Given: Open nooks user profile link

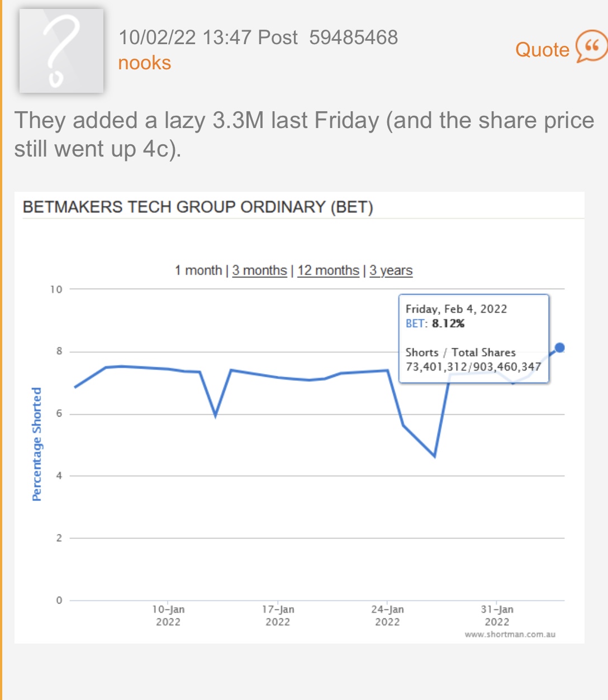Looking at the screenshot, I should point(144,63).
